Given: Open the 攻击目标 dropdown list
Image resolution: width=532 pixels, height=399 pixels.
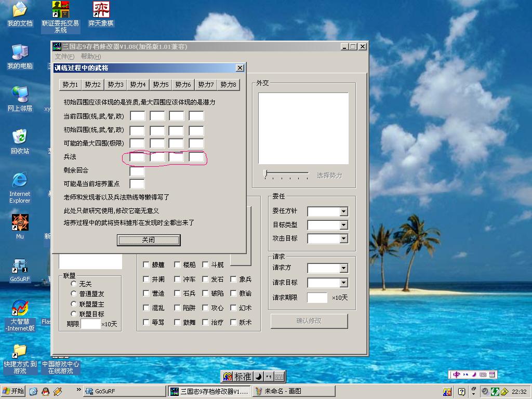Looking at the screenshot, I should click(x=343, y=238).
